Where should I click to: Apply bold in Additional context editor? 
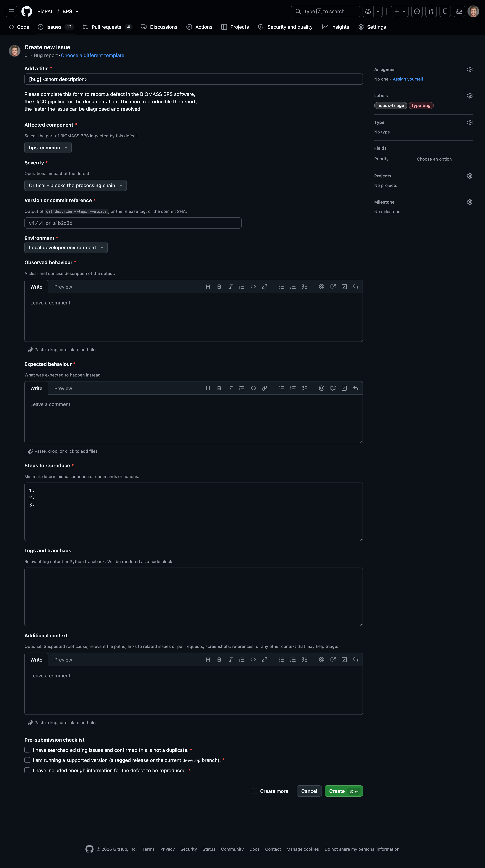point(219,660)
